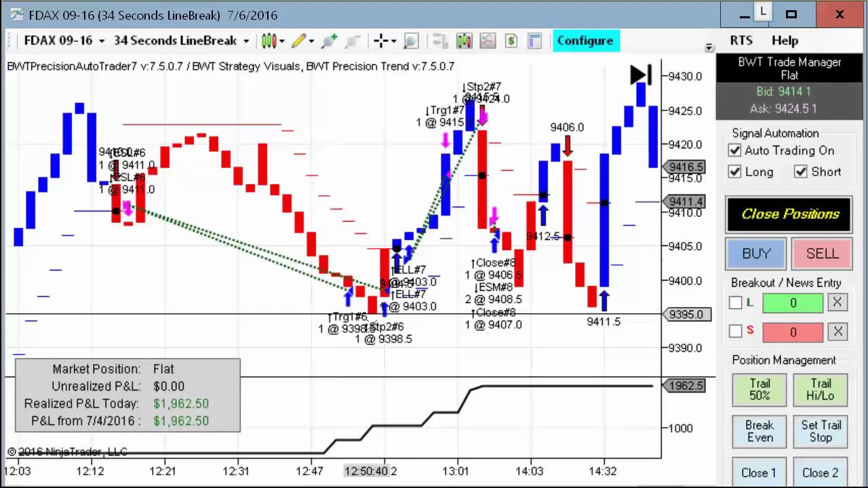Toggle Auto Trading On checkbox
The height and width of the screenshot is (488, 868).
[x=734, y=150]
